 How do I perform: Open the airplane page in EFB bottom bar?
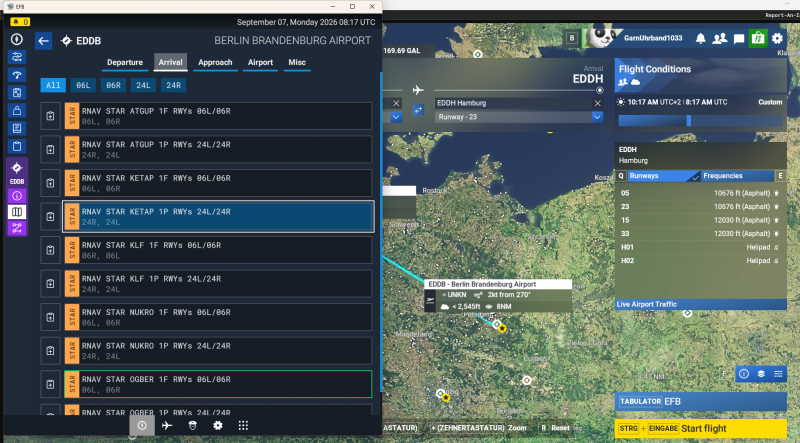pos(167,425)
